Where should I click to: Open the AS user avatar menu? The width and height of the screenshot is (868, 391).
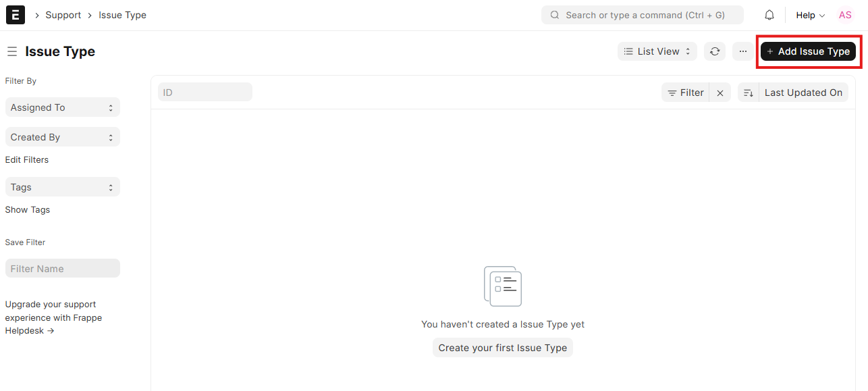point(845,15)
